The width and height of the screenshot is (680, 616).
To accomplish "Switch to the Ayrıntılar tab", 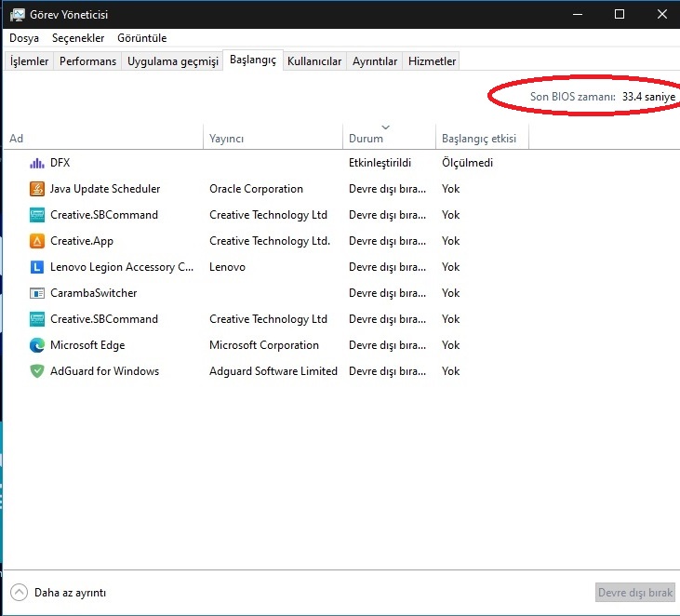I will click(x=375, y=61).
